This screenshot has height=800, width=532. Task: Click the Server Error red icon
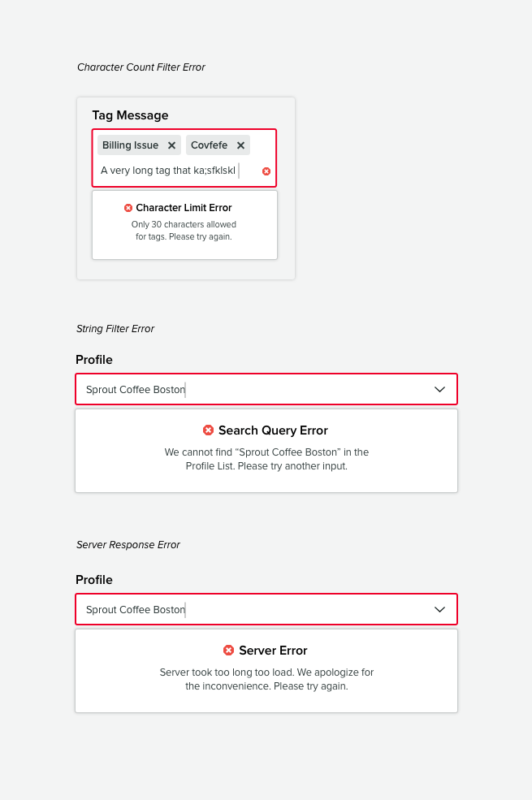tap(229, 651)
